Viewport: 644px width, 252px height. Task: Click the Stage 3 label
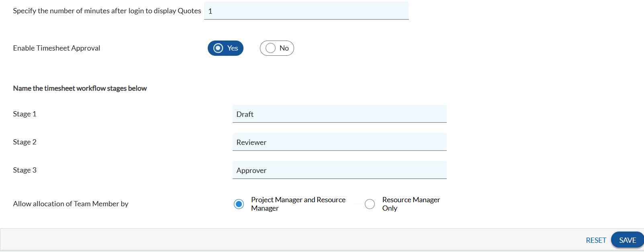pyautogui.click(x=25, y=170)
